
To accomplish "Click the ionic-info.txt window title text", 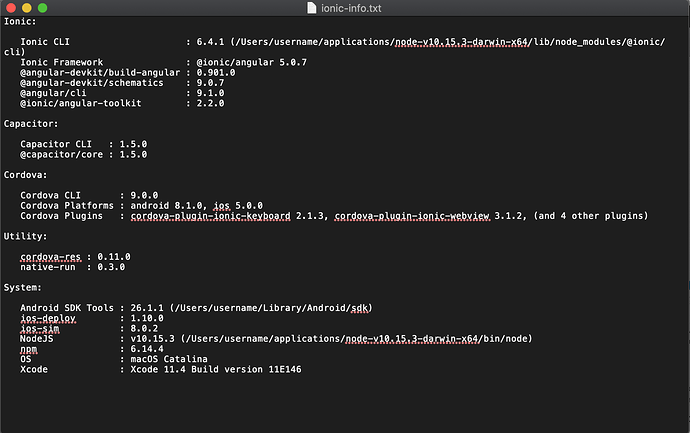I will point(345,8).
